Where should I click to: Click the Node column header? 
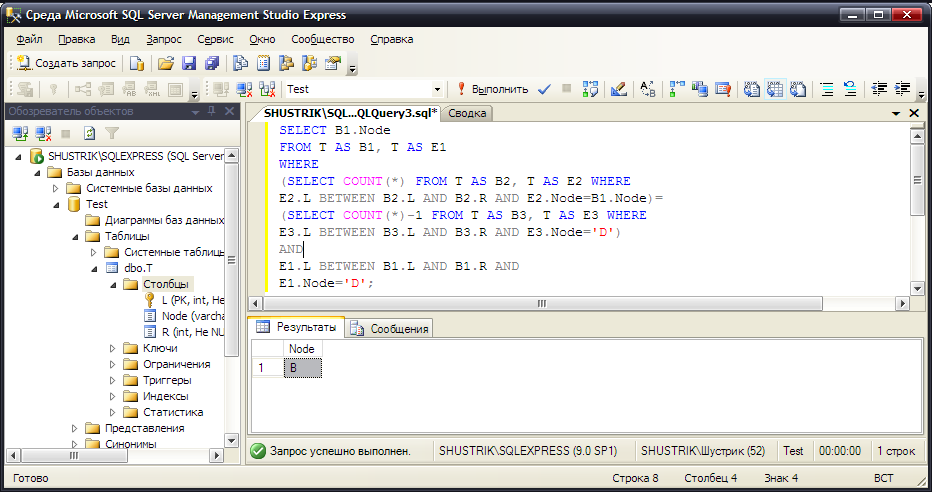pos(302,349)
